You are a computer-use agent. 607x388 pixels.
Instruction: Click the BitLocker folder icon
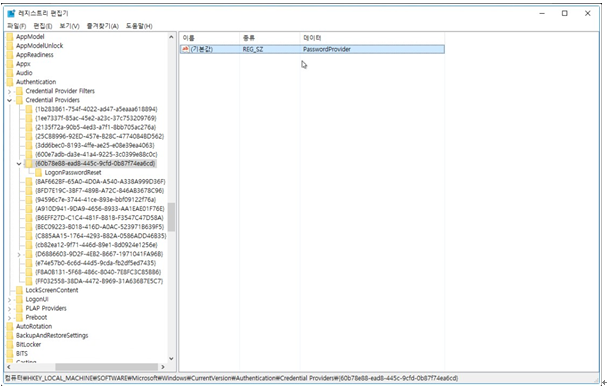[10, 345]
